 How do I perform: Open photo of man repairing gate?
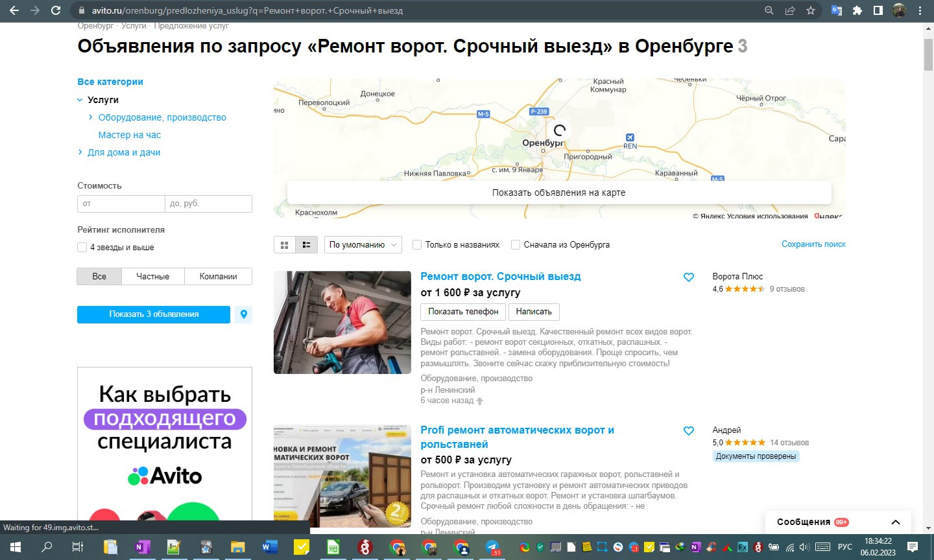(x=342, y=322)
